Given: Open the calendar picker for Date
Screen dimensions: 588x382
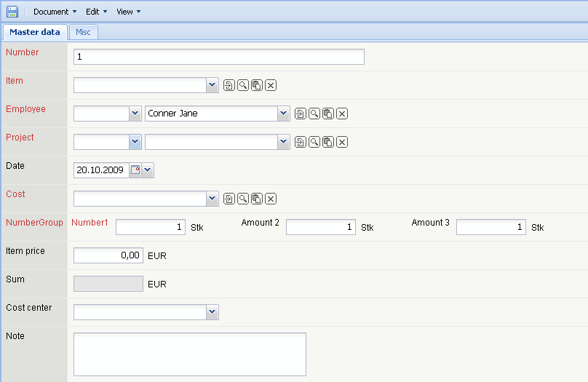Looking at the screenshot, I should tap(135, 170).
